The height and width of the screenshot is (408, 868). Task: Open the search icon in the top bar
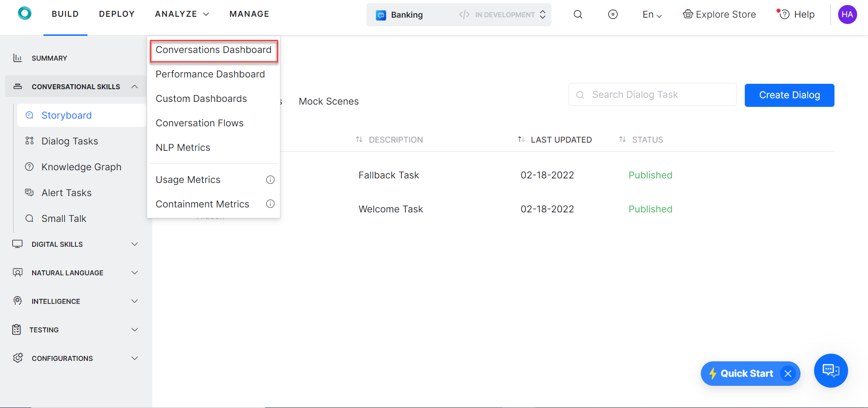click(578, 14)
